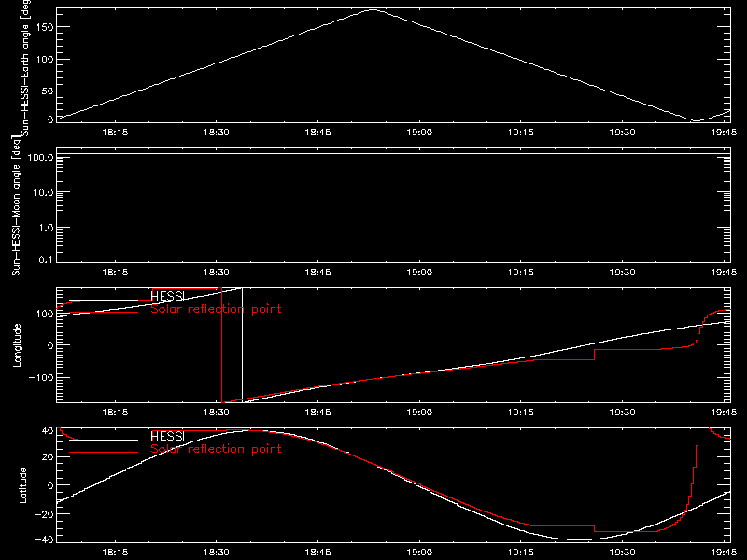Click the 100 tick on Earth angle plot
This screenshot has height=560, width=747.
point(44,60)
